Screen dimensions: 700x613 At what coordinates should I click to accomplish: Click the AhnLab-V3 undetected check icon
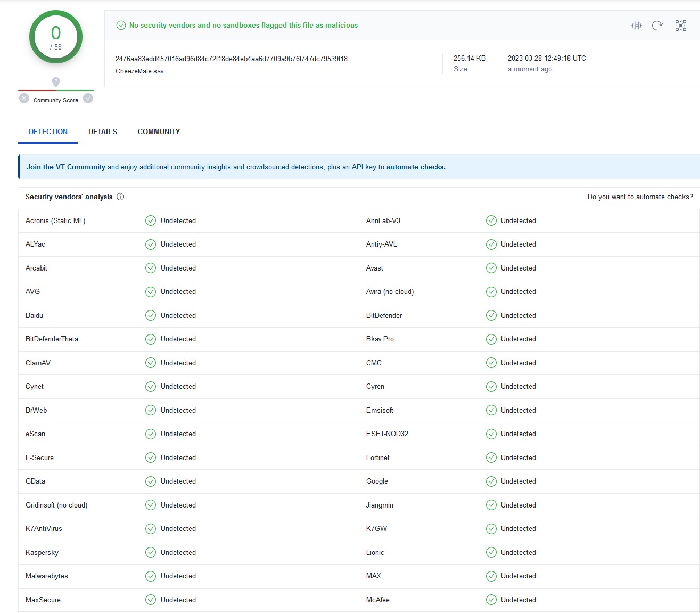point(491,220)
